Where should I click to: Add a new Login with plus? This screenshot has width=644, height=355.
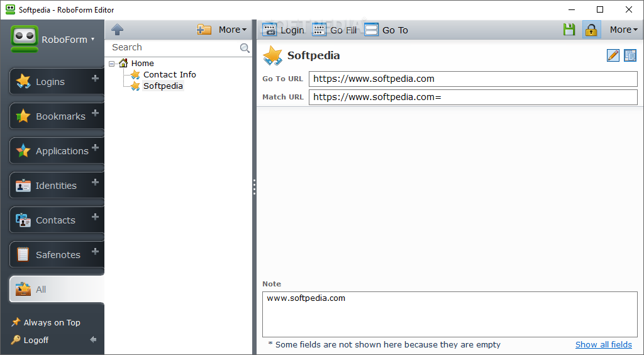click(x=96, y=78)
